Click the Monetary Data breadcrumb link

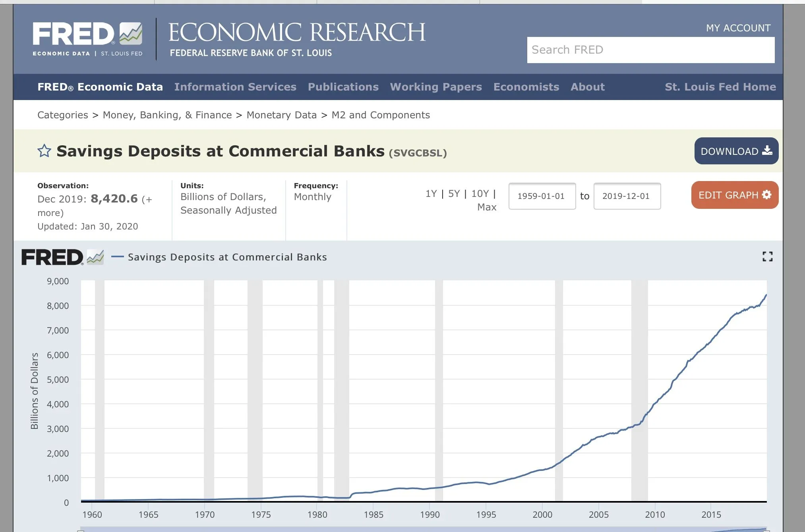click(281, 115)
